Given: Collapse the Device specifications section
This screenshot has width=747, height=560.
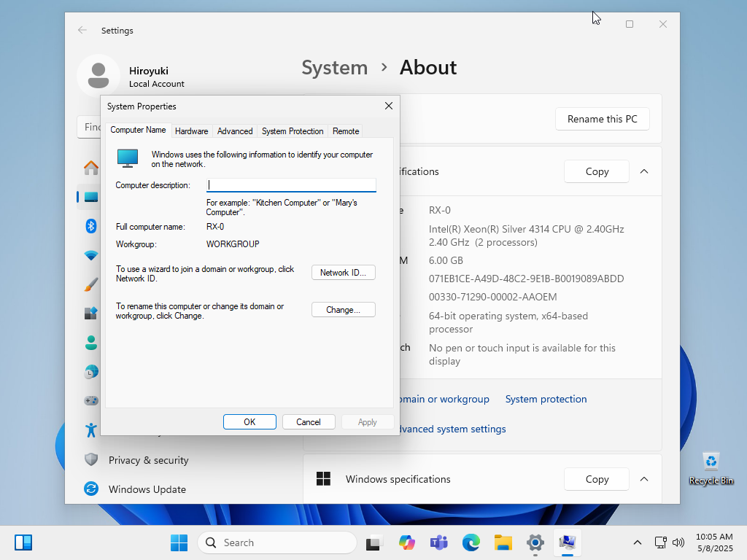Looking at the screenshot, I should click(644, 171).
